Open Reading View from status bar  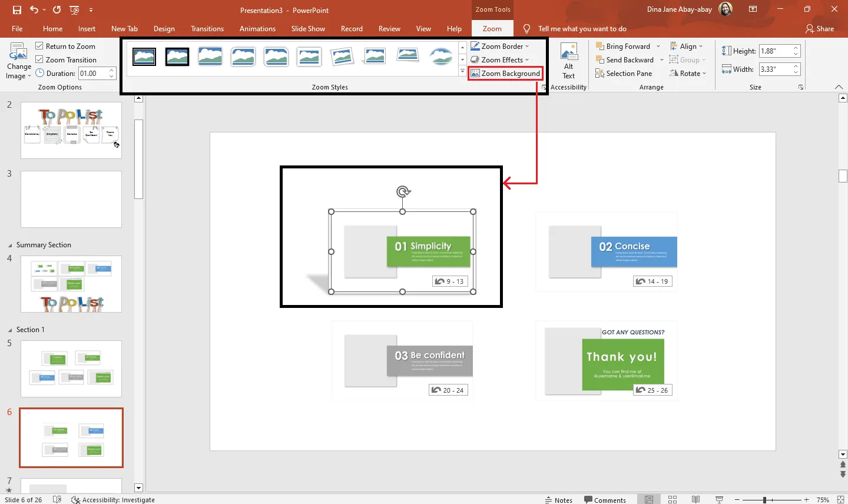[x=695, y=499]
